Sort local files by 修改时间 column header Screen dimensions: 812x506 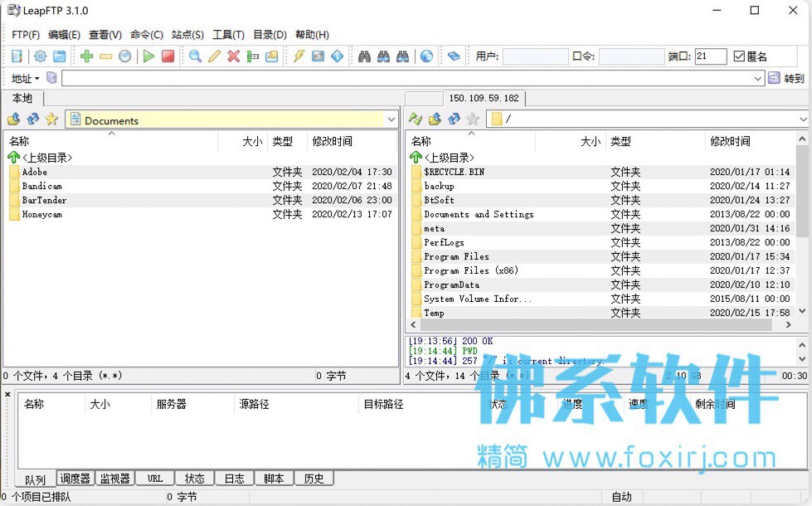click(332, 141)
